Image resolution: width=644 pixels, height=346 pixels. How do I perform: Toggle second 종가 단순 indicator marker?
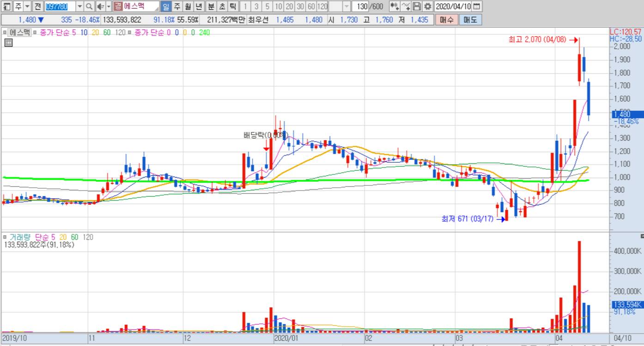(130, 32)
